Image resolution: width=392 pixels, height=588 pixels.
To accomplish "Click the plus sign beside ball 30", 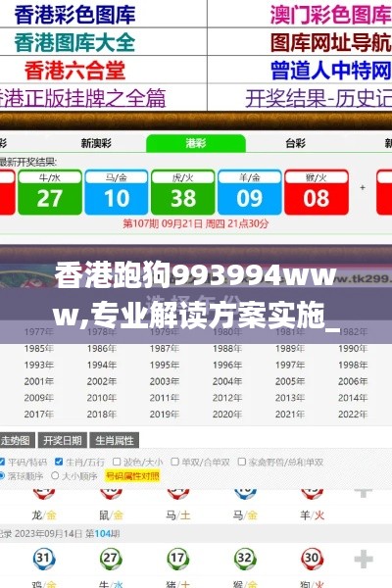I will [x=364, y=560].
